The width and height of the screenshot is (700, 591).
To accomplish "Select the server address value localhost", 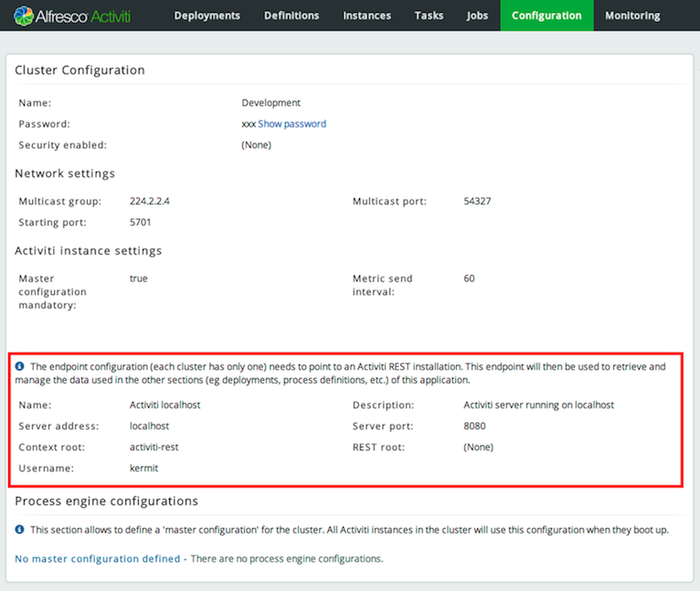I will tap(149, 426).
